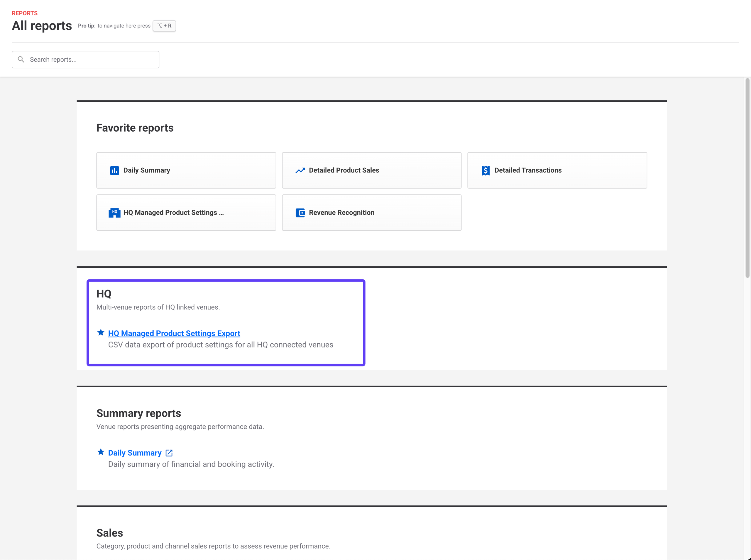Click the external-link icon beside Daily Summary
Viewport: 751px width, 560px height.
pos(169,453)
